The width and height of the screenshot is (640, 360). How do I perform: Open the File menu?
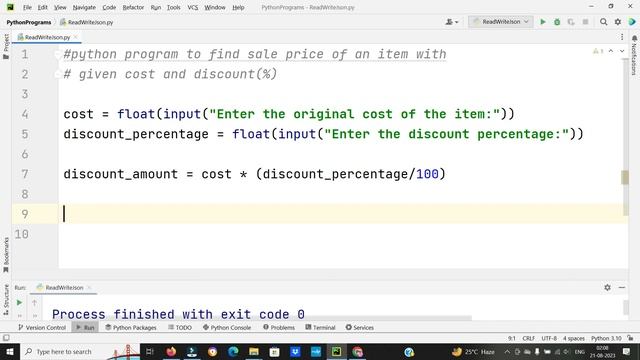point(27,7)
